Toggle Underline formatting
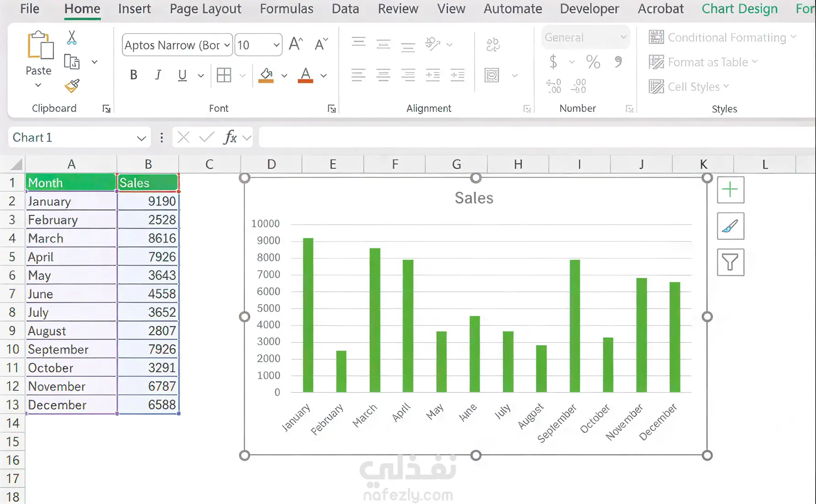Screen dimensions: 816x504 coord(182,75)
